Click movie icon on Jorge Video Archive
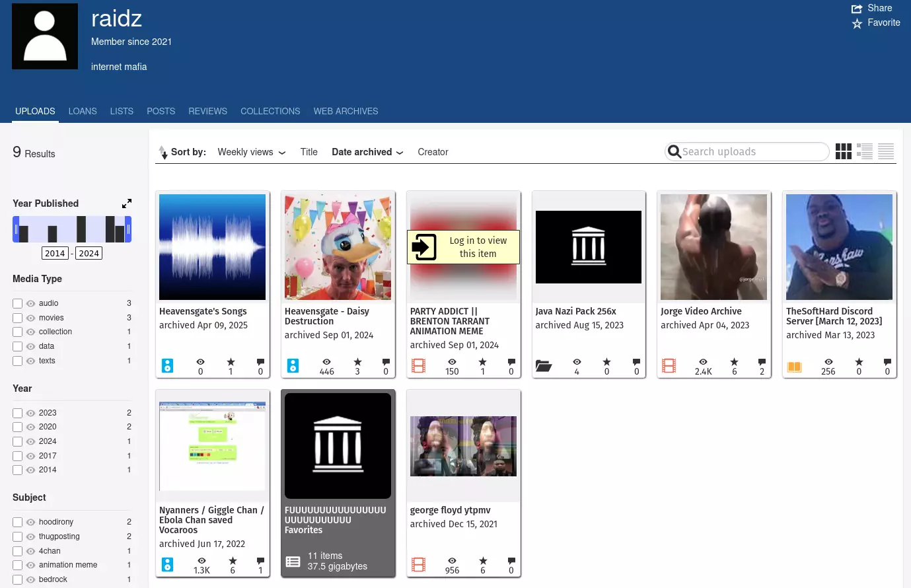The image size is (911, 588). [669, 365]
